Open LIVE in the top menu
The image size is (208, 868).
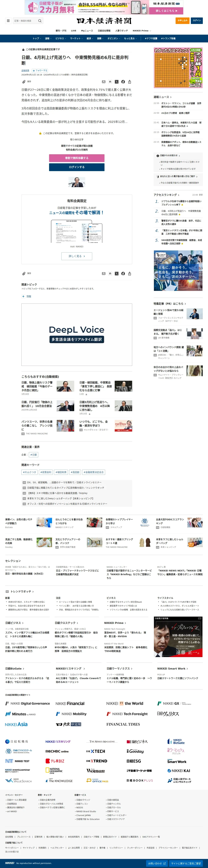click(74, 31)
